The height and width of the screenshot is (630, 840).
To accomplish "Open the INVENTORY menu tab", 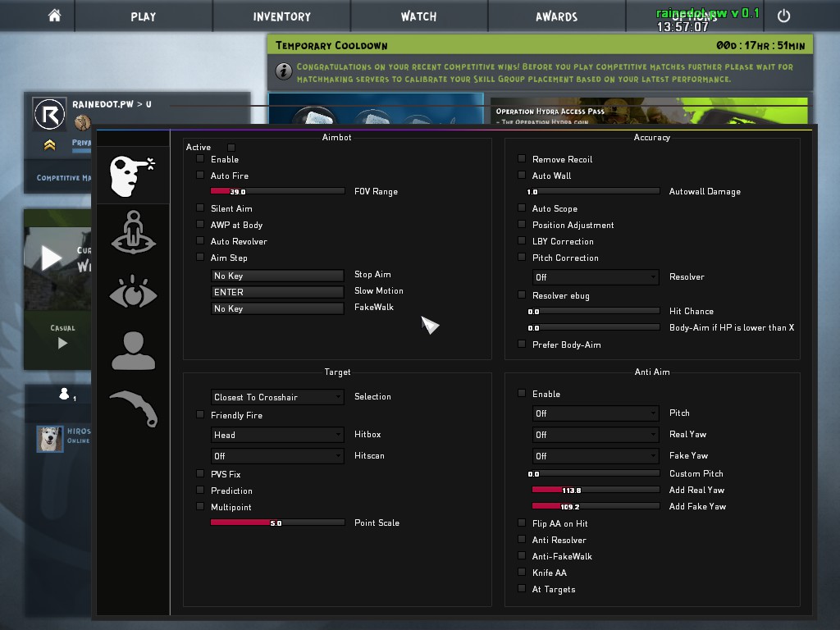I will coord(281,16).
